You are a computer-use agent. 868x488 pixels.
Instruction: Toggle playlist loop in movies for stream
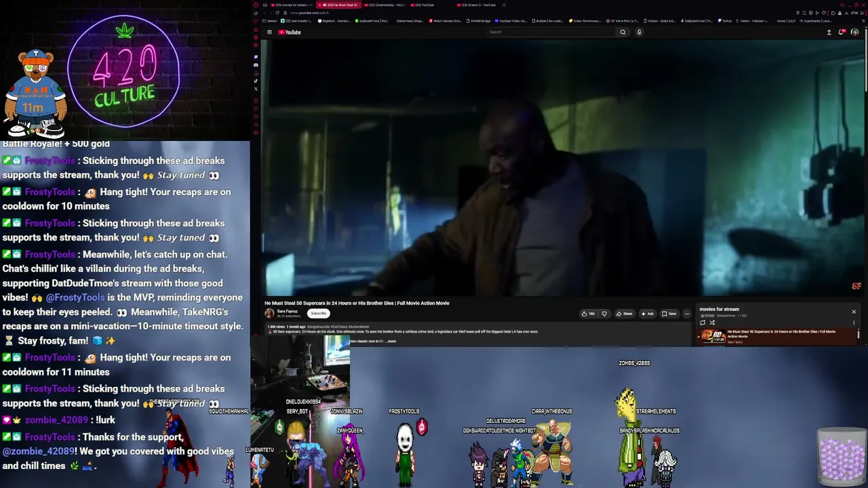[703, 323]
